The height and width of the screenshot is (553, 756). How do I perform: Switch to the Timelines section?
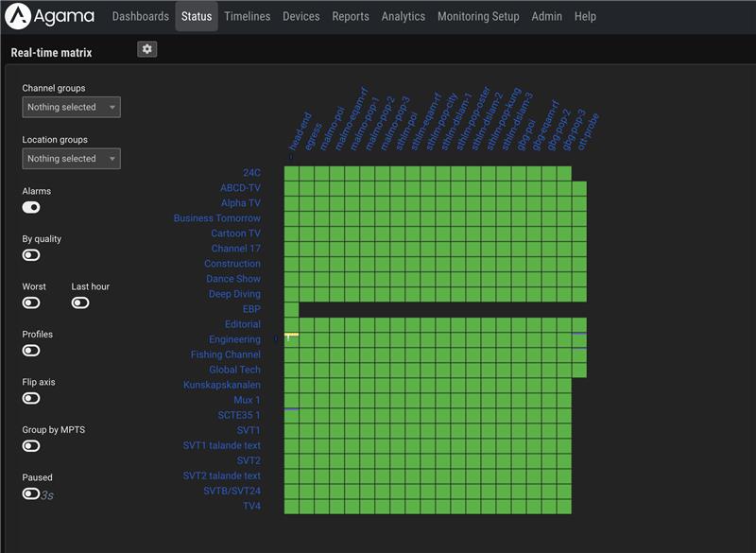point(247,16)
